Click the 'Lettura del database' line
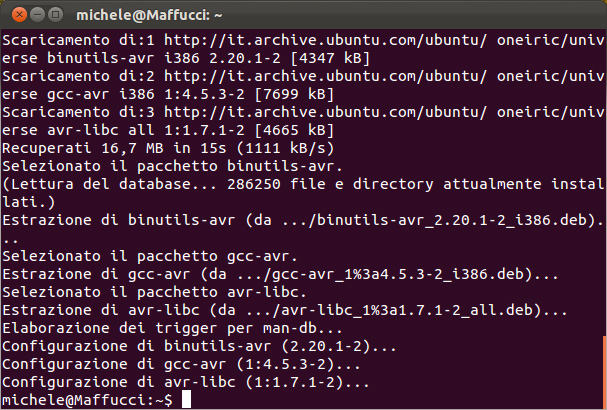This screenshot has height=410, width=607. click(300, 184)
